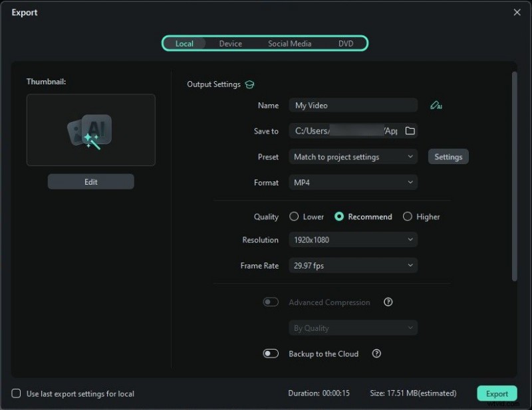
Task: Open the Preset dropdown
Action: click(353, 157)
